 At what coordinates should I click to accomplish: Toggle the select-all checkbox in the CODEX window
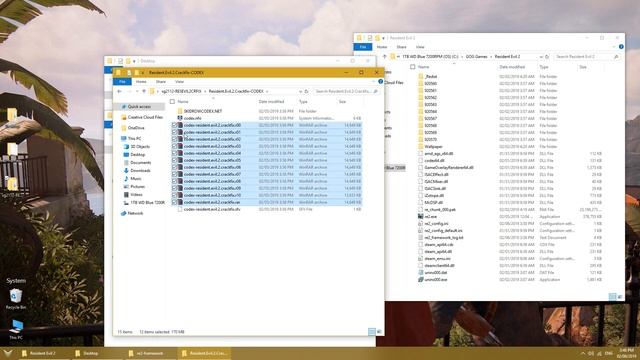tap(172, 102)
